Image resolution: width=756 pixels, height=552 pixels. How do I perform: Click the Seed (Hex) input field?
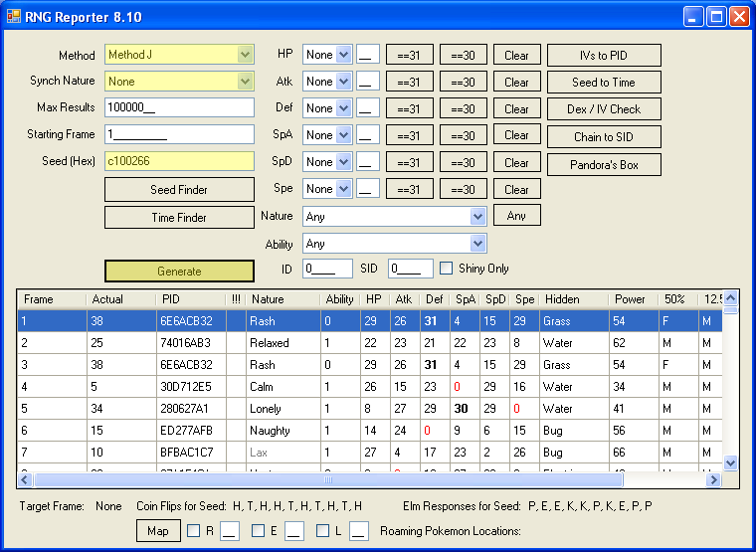(179, 161)
